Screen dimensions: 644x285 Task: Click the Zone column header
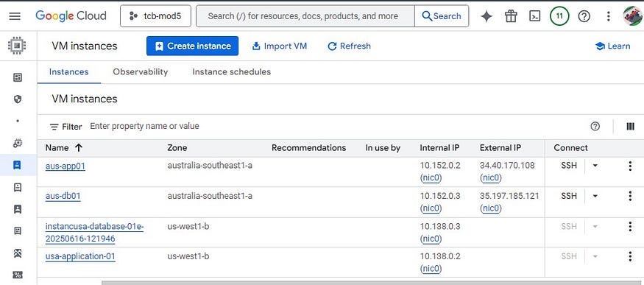click(x=177, y=148)
